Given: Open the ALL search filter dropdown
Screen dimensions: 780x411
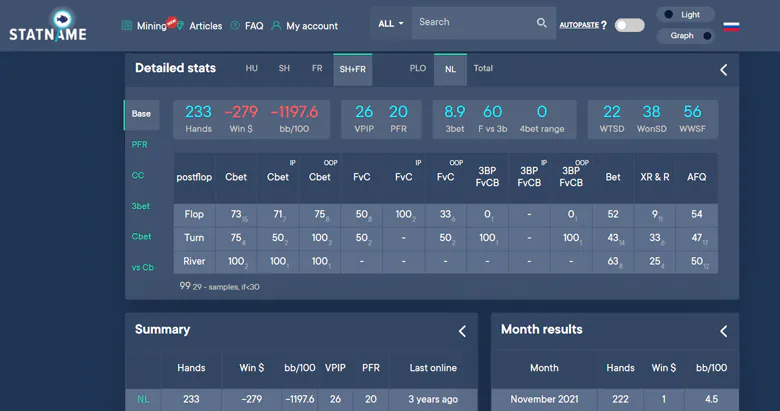Looking at the screenshot, I should click(x=391, y=23).
